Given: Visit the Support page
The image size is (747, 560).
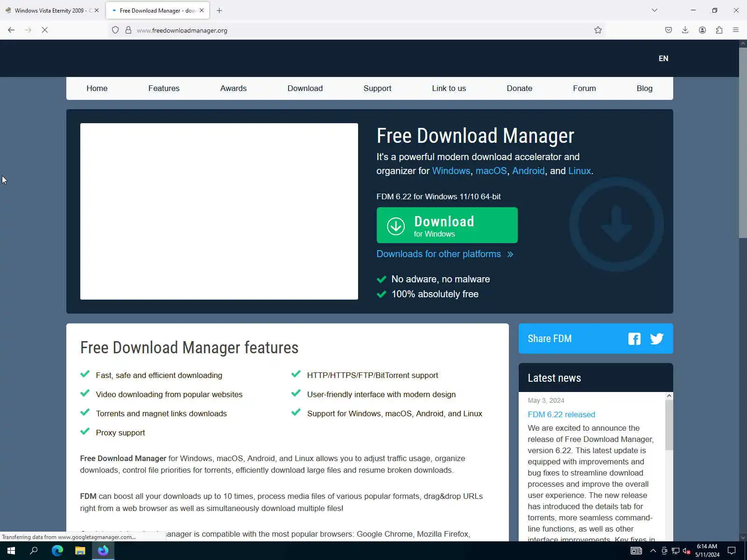Looking at the screenshot, I should click(x=377, y=88).
